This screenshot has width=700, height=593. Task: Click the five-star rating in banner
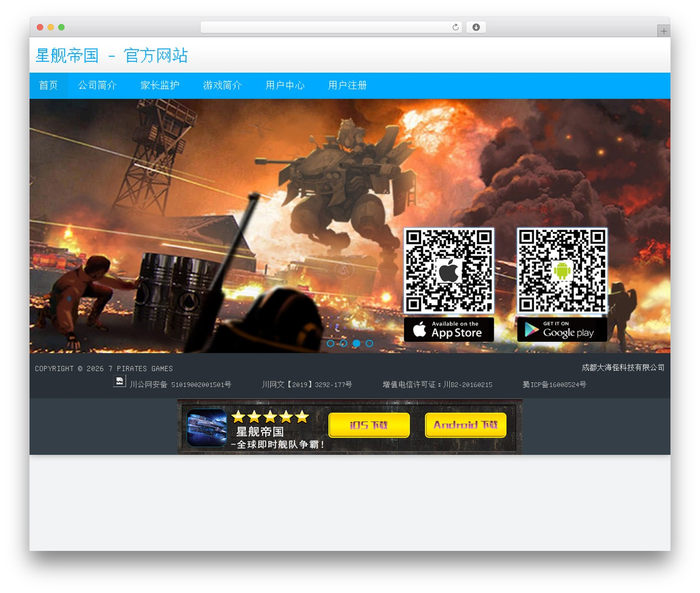pos(270,417)
